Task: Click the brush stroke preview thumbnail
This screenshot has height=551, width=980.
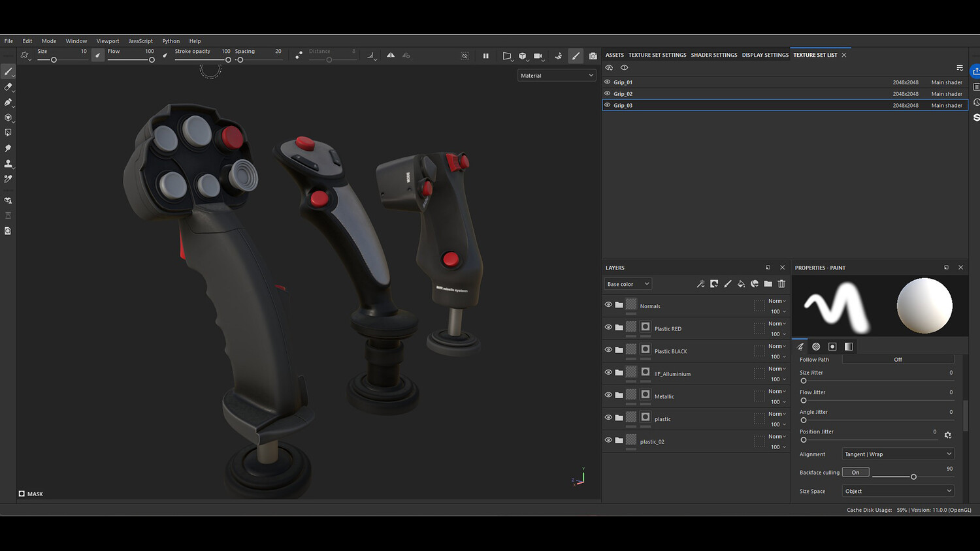Action: pos(836,306)
